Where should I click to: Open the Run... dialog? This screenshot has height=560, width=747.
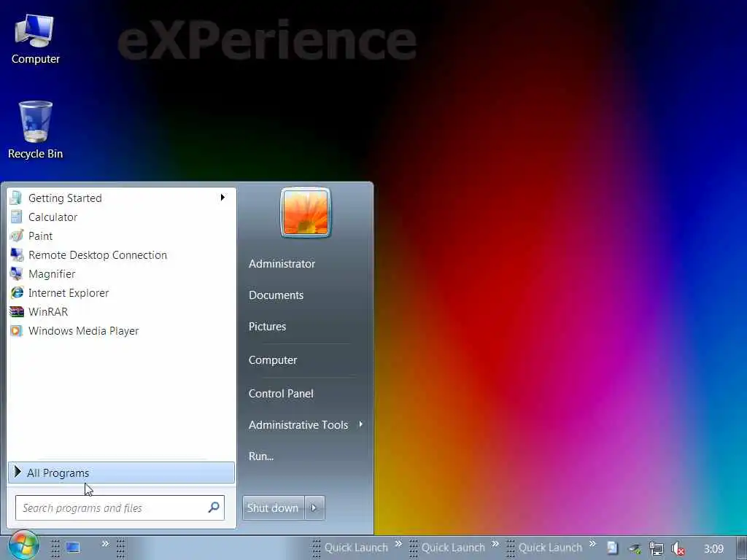(x=261, y=456)
